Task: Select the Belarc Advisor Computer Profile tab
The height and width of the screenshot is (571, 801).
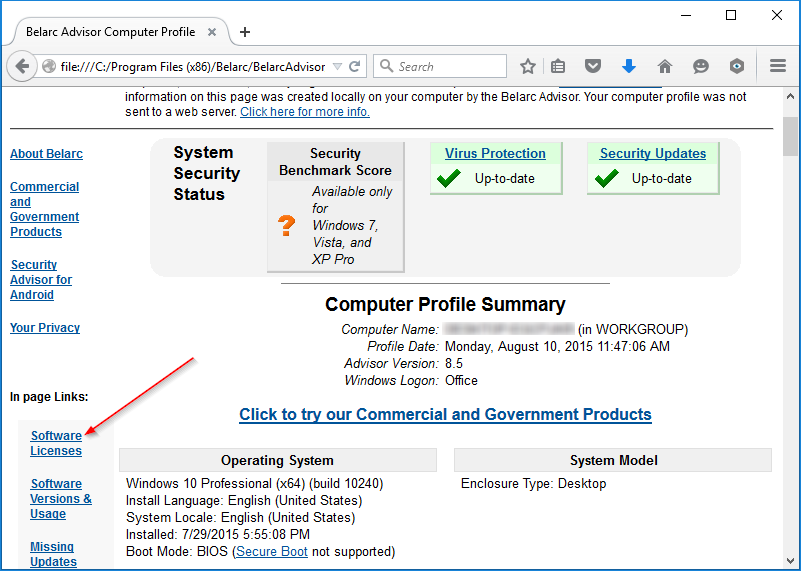Action: click(110, 32)
